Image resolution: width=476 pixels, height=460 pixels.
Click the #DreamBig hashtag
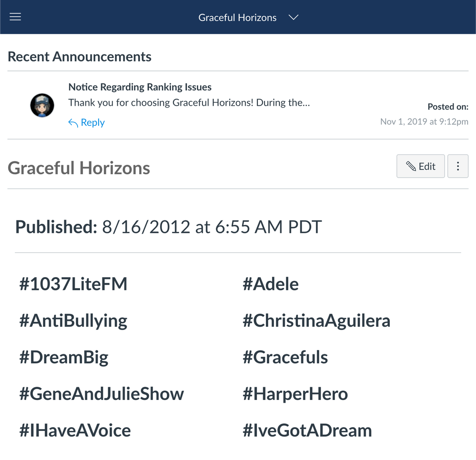click(63, 358)
